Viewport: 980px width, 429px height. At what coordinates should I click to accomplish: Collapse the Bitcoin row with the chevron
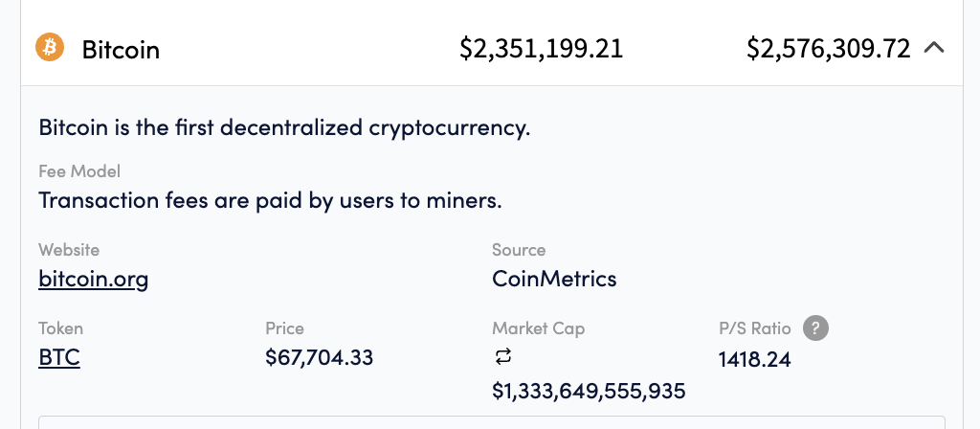[x=934, y=48]
